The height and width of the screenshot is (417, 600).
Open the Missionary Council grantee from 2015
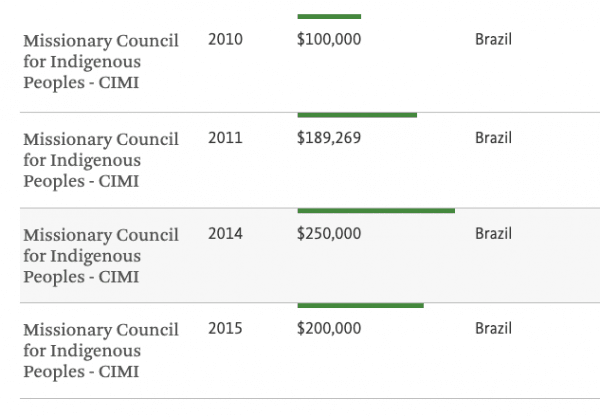pyautogui.click(x=100, y=350)
